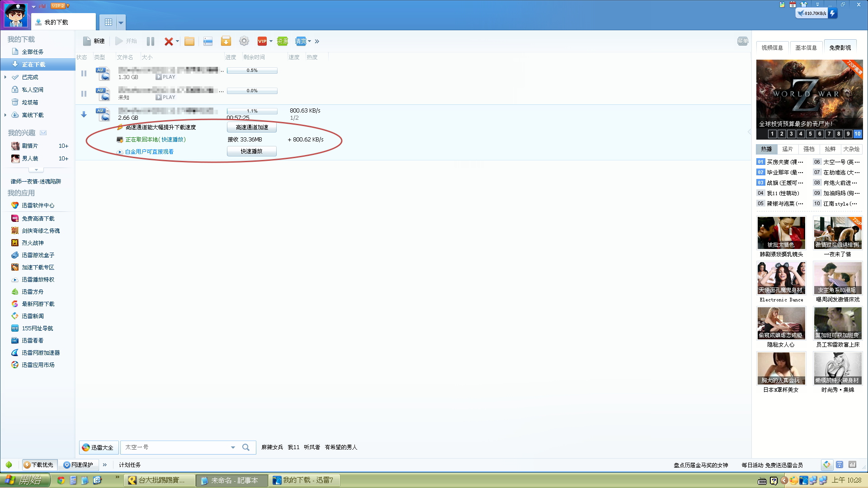Viewport: 868px width, 488px height.
Task: Open 垃圾箱 trash in the sidebar
Action: 30,103
